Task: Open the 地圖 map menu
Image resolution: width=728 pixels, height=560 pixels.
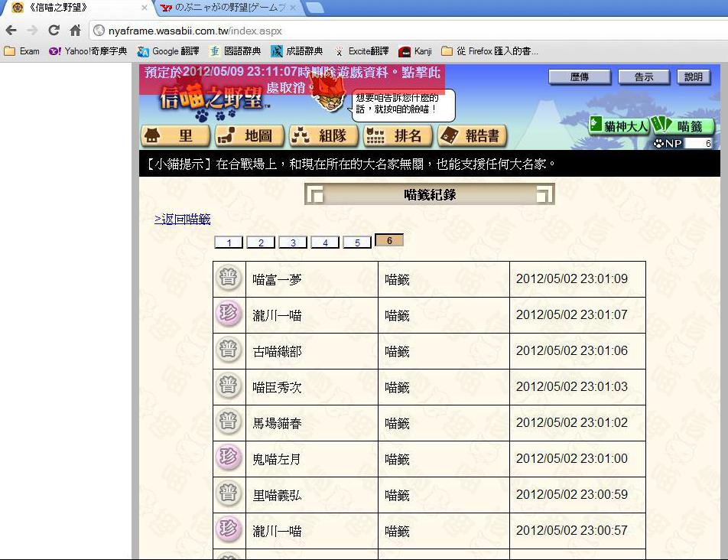Action: [x=249, y=136]
